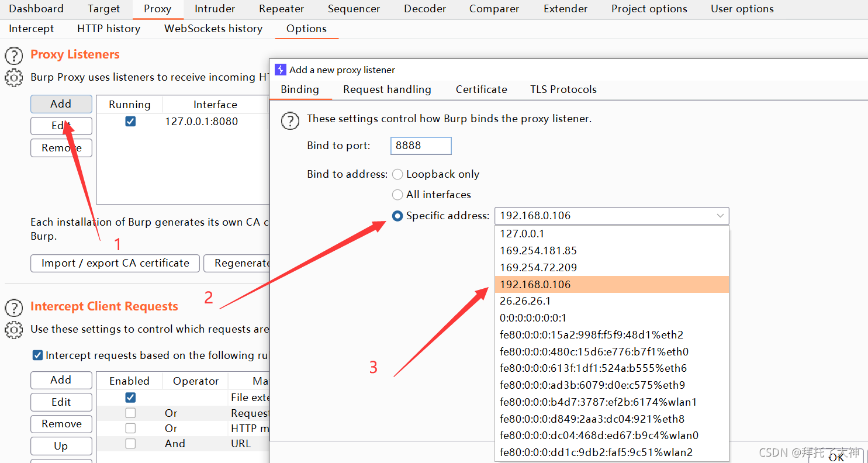This screenshot has height=463, width=868.
Task: Open HTTP history sub-tab
Action: (x=109, y=29)
